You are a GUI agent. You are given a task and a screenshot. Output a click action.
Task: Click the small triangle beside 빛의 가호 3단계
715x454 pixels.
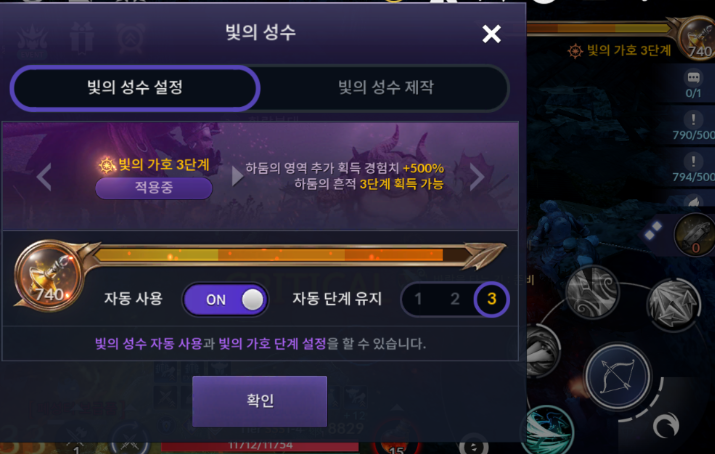(237, 176)
